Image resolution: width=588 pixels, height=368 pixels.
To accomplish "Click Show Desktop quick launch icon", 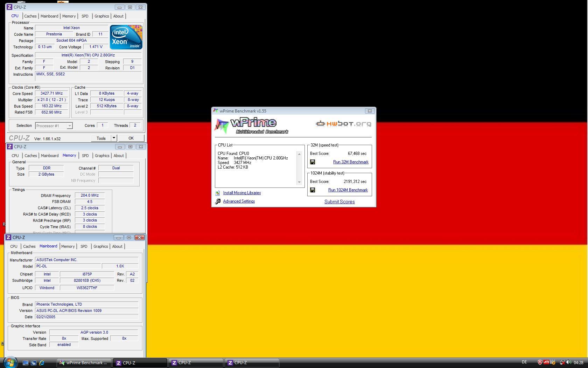I will click(26, 363).
